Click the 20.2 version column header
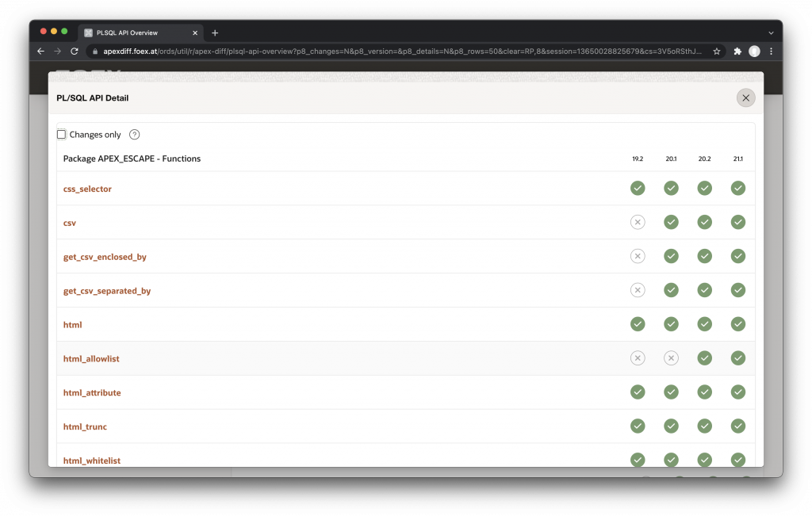 coord(704,159)
